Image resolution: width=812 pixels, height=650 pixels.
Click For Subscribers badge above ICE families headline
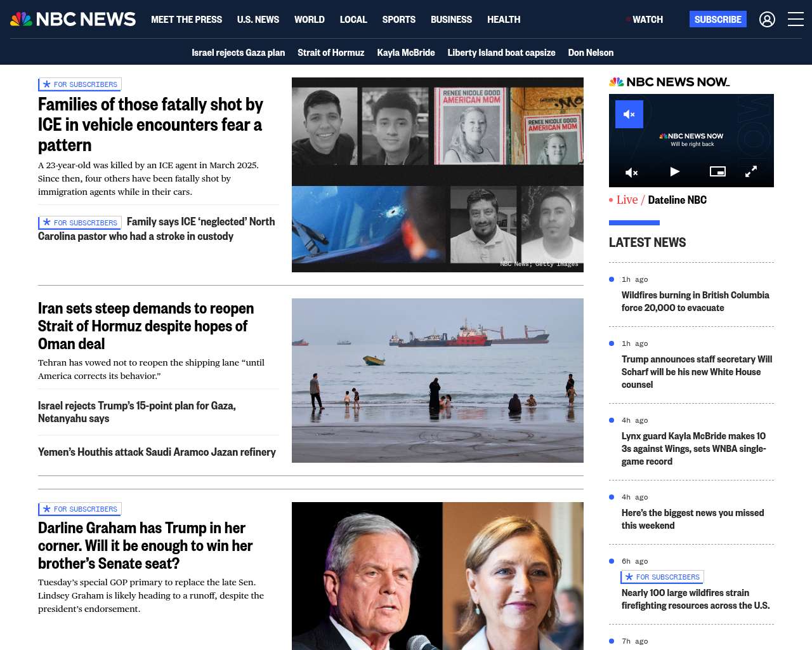coord(80,84)
